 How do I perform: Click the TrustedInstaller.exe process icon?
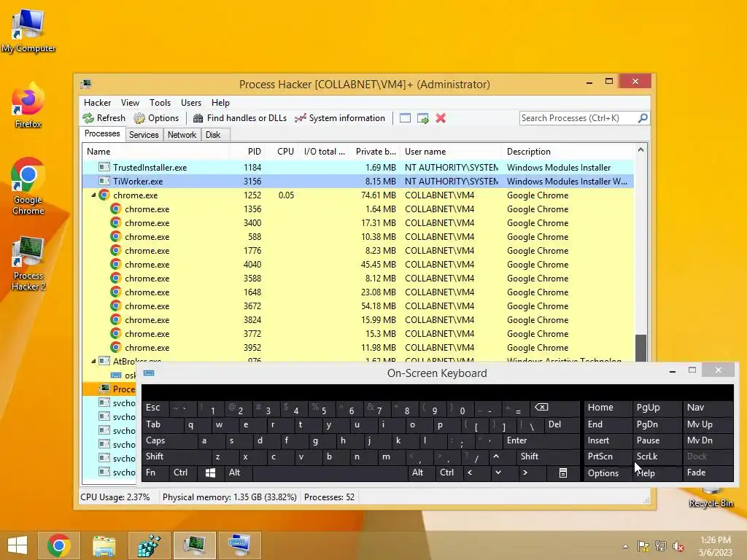[x=104, y=167]
